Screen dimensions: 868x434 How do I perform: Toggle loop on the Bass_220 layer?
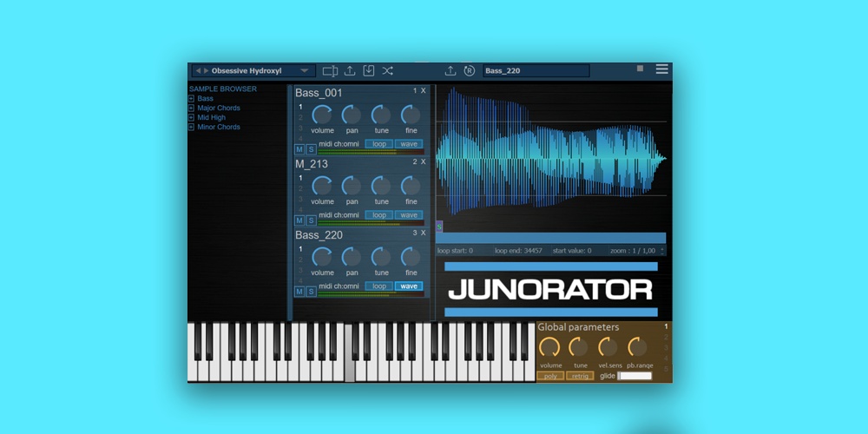click(x=379, y=286)
